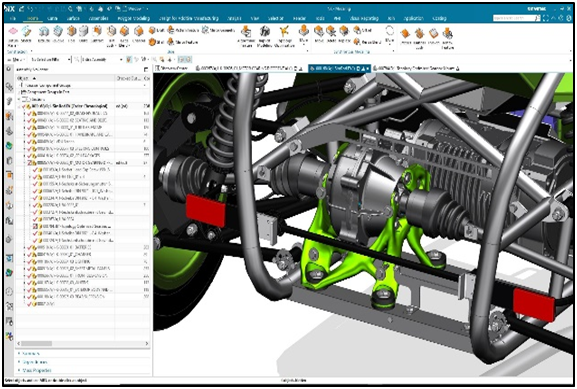Open Pattern Feature command

click(183, 30)
